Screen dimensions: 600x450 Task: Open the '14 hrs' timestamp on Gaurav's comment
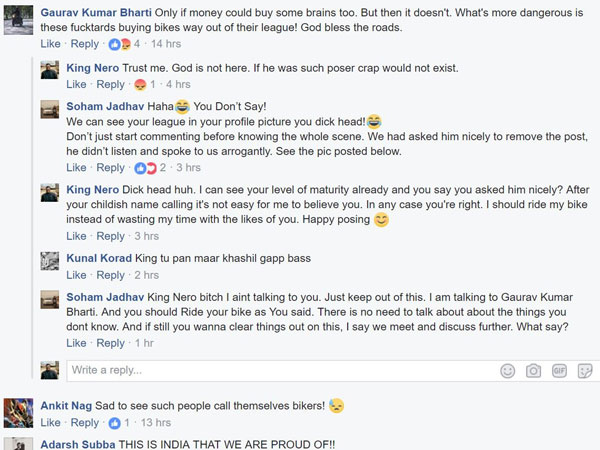point(165,44)
